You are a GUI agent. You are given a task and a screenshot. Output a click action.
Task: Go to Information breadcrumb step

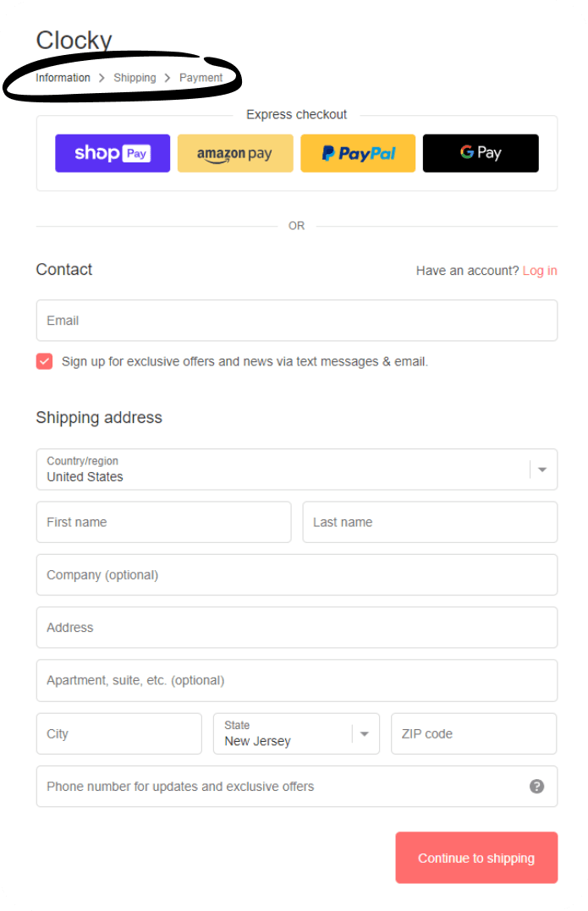pyautogui.click(x=63, y=78)
